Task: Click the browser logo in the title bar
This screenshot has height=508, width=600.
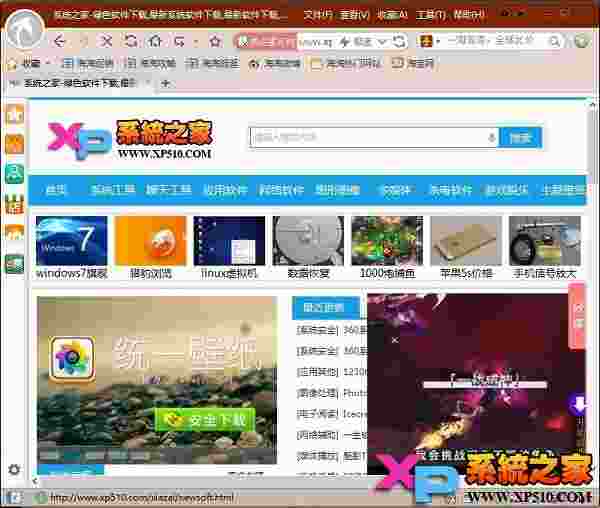Action: [x=24, y=31]
